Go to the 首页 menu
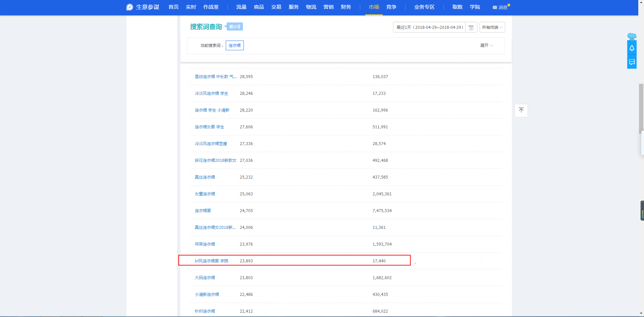 coord(173,7)
